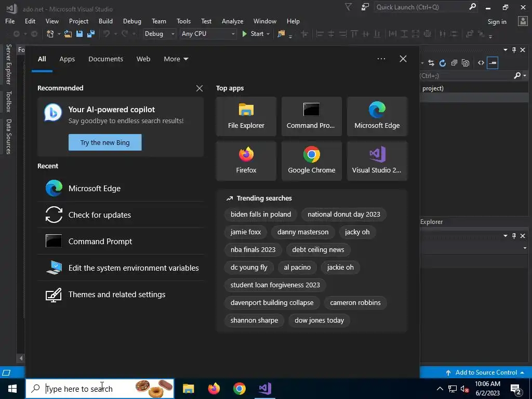Click Save icon in Visual Studio toolbar
The width and height of the screenshot is (532, 399).
click(79, 34)
